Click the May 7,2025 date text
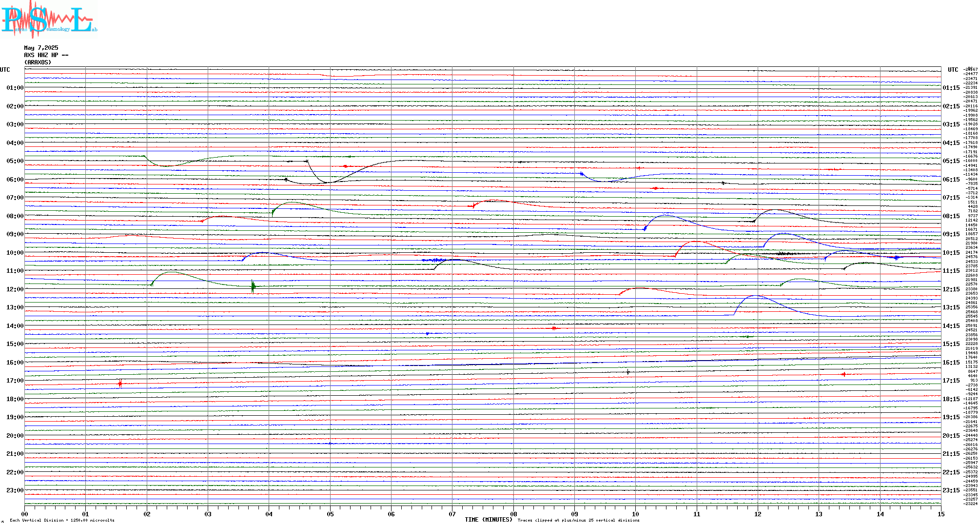The image size is (980, 527). tap(41, 48)
